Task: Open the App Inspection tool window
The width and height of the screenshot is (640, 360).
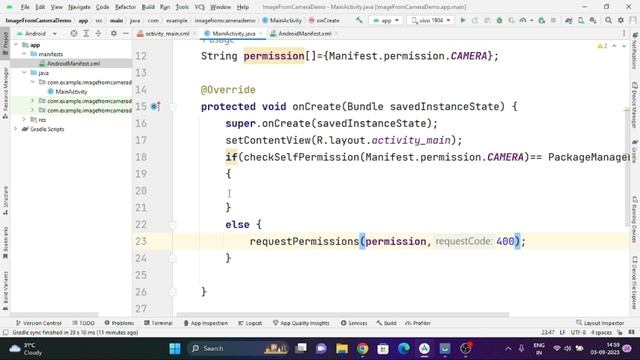Action: pos(206,323)
